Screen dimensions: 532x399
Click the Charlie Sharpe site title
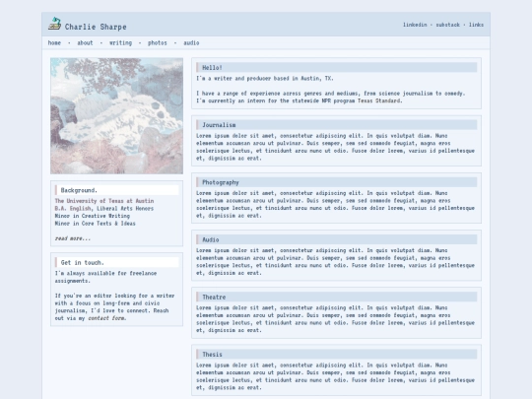coord(96,27)
